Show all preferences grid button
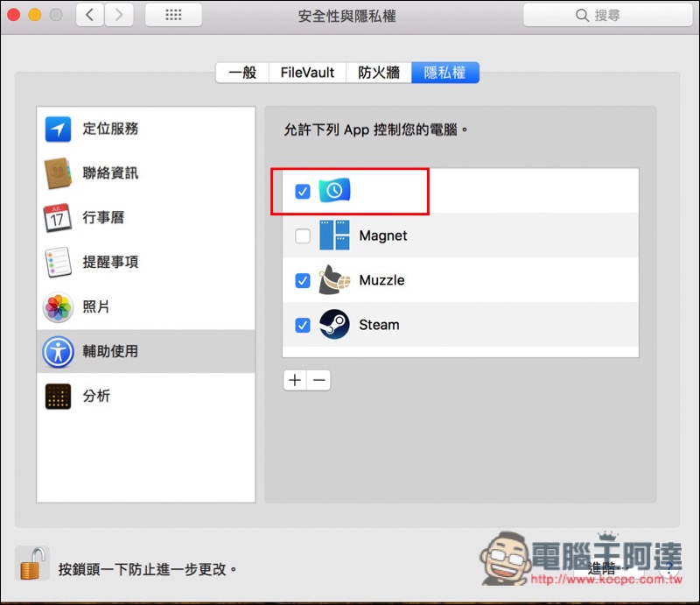700x605 pixels. pyautogui.click(x=173, y=15)
